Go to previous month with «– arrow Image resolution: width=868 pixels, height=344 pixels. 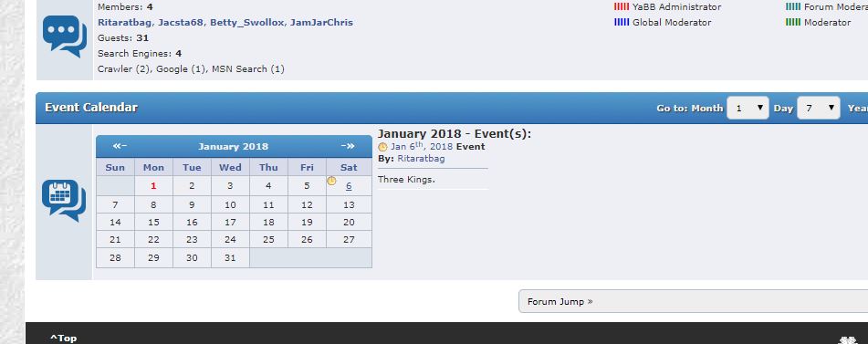point(120,146)
